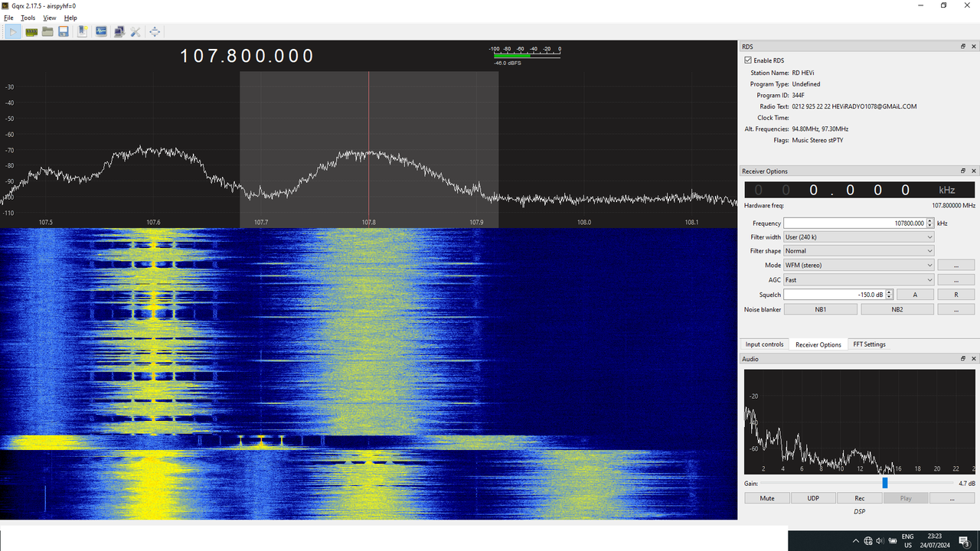Mute the audio output

pos(767,498)
